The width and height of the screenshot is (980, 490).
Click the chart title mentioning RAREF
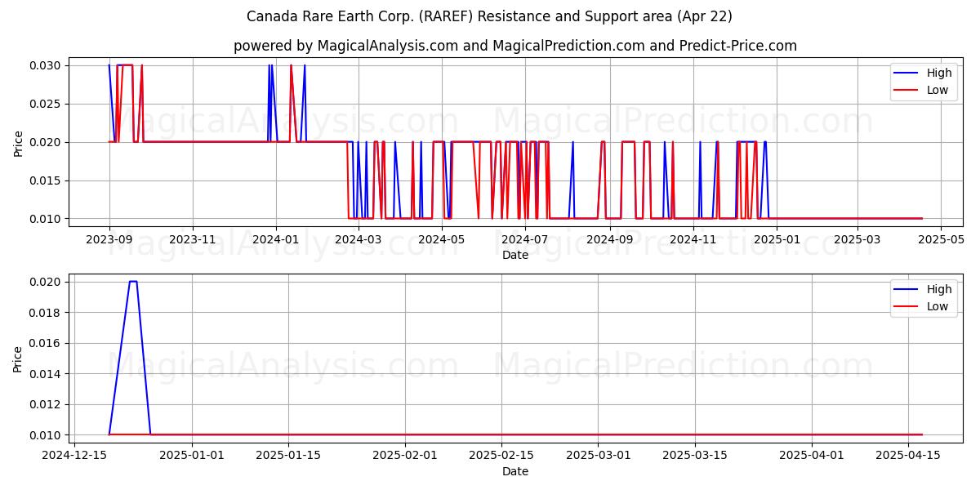[x=489, y=16]
